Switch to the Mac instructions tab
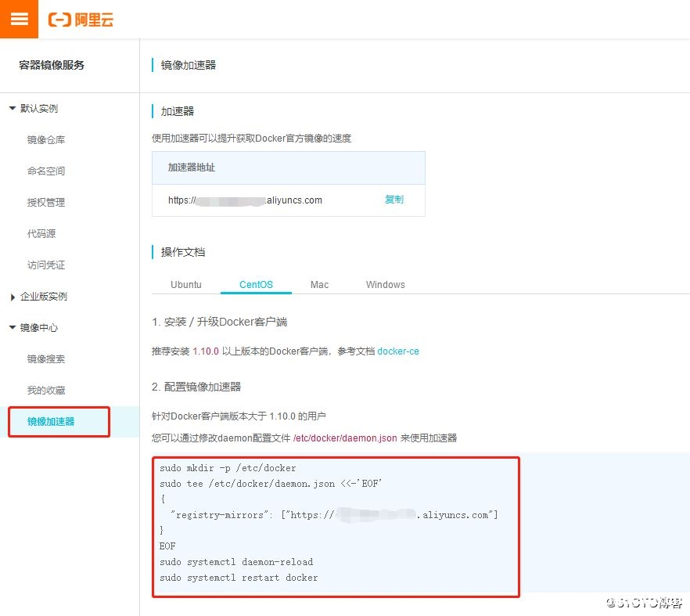Viewport: 690px width, 616px height. pos(319,284)
